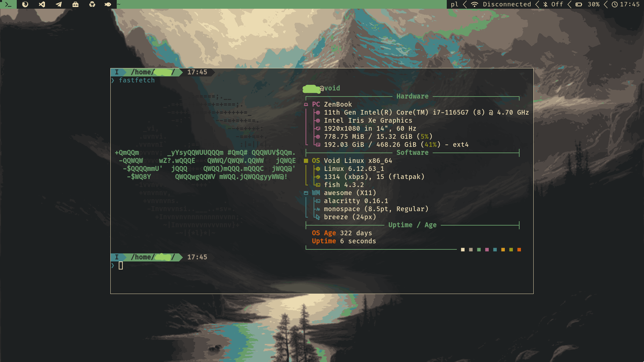Screen dimensions: 644x362
Task: Click the PC ZenBook tree root icon
Action: point(306,105)
